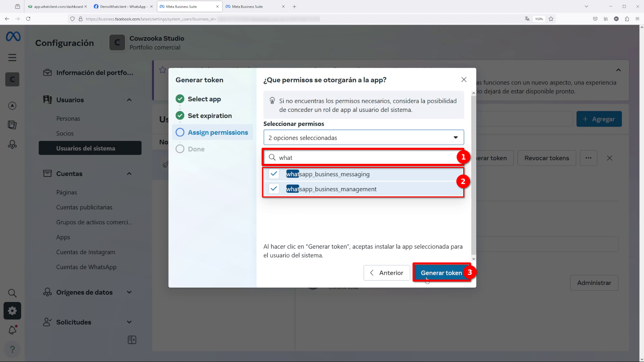Viewport: 644px width, 362px height.
Task: Click the Pocket save icon in the toolbar
Action: (x=595, y=19)
